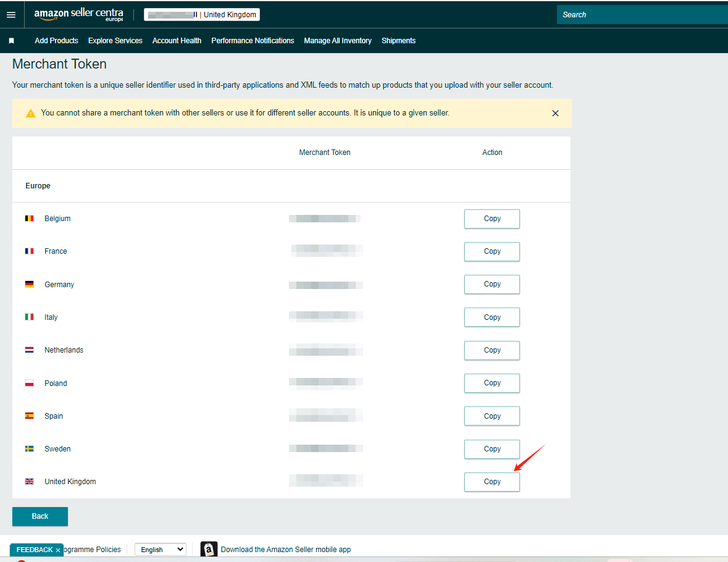Click the Spain flag icon
The height and width of the screenshot is (562, 728).
tap(29, 416)
